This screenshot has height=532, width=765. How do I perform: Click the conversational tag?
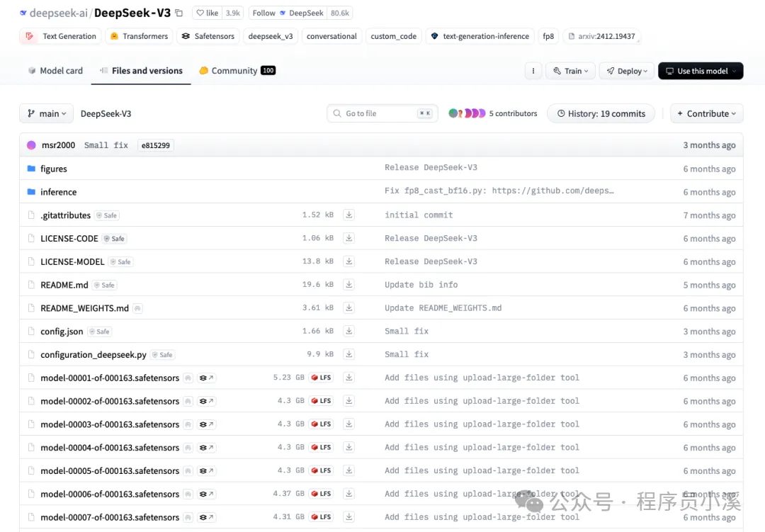pyautogui.click(x=331, y=36)
